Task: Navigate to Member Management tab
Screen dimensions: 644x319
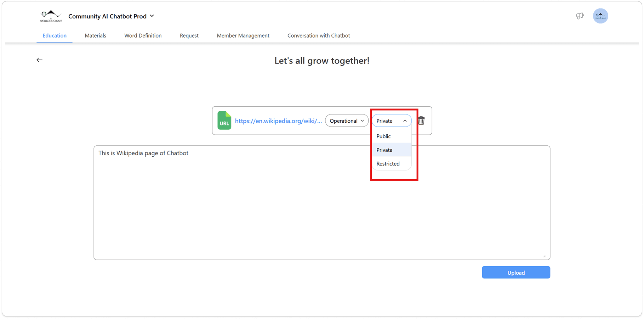Action: coord(243,36)
